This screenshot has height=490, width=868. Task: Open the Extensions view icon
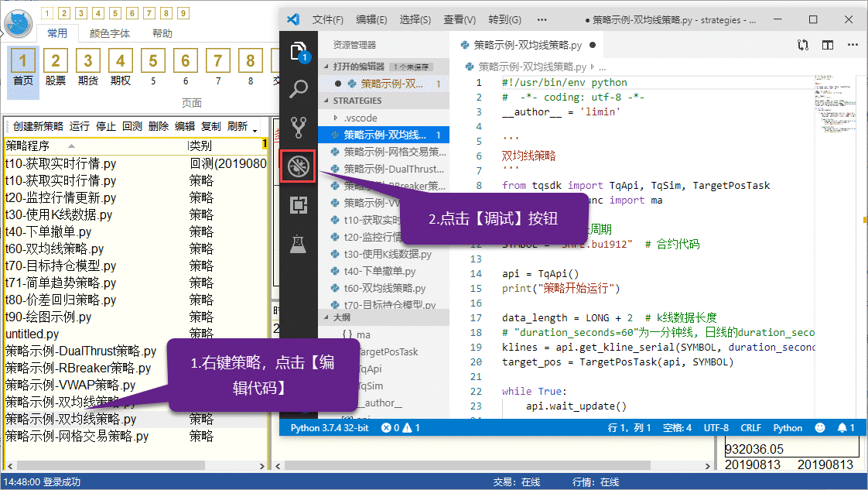coord(299,205)
